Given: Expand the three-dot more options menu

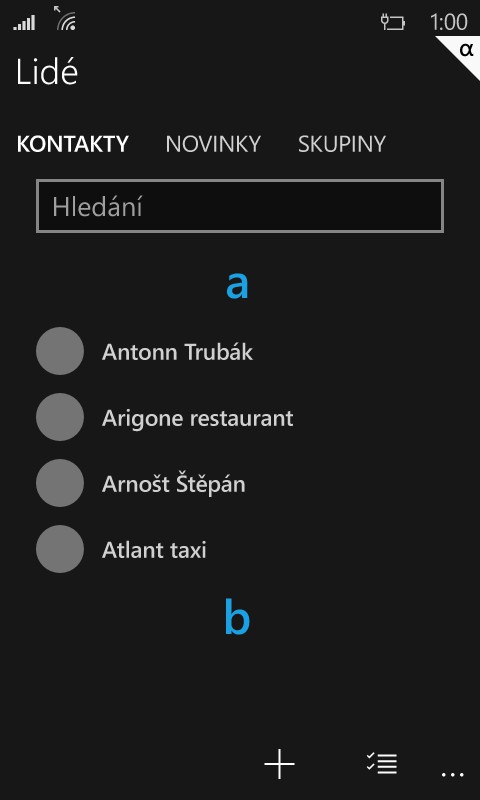Looking at the screenshot, I should (x=453, y=774).
